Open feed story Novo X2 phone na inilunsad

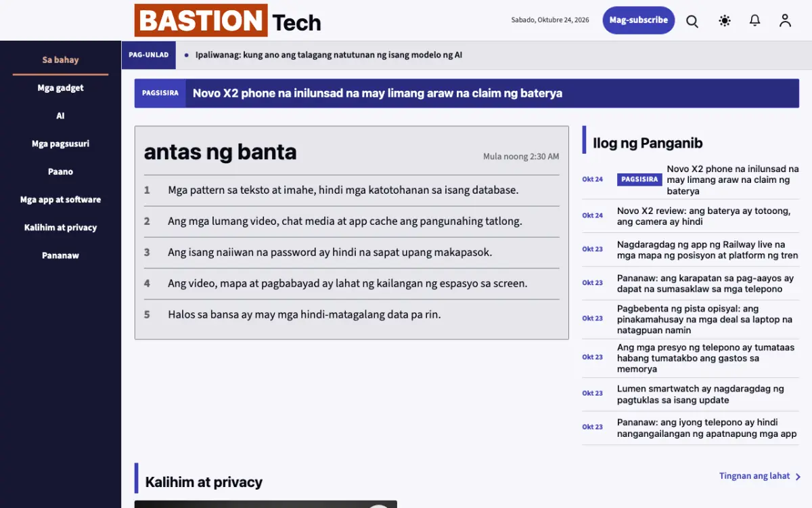pyautogui.click(x=733, y=179)
